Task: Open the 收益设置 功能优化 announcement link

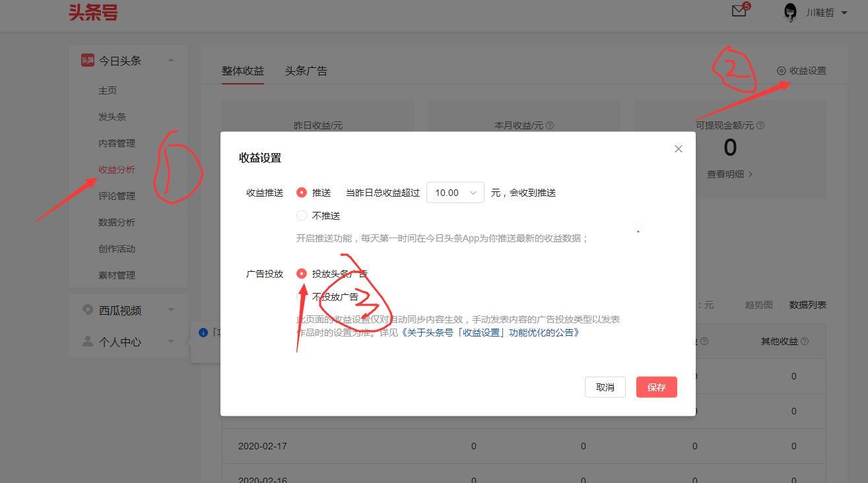Action: (490, 333)
